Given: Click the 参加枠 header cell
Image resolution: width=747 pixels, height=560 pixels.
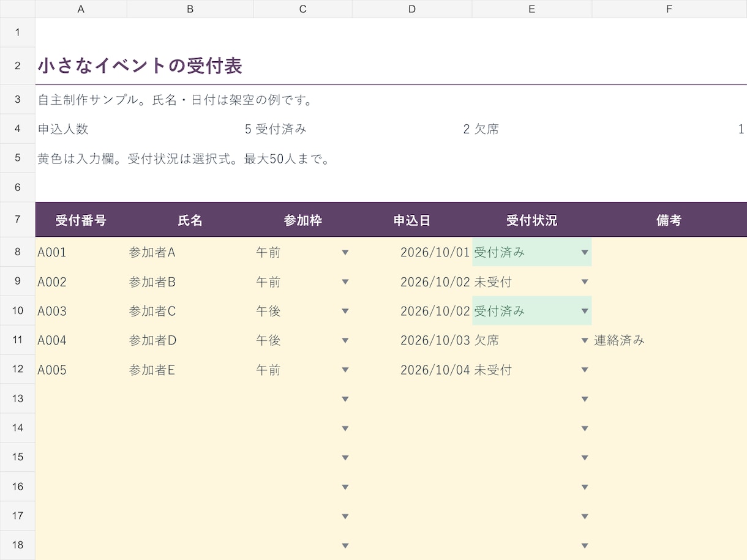Looking at the screenshot, I should [x=303, y=220].
